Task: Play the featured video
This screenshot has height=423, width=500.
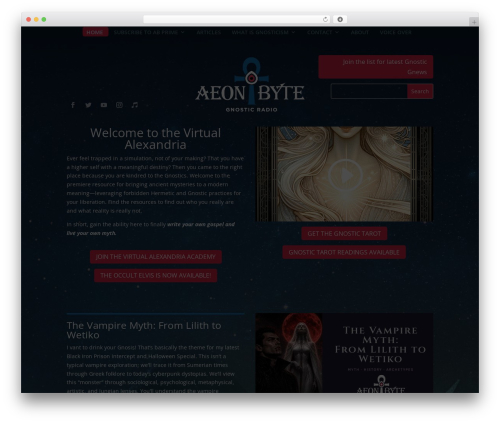Action: click(x=345, y=175)
